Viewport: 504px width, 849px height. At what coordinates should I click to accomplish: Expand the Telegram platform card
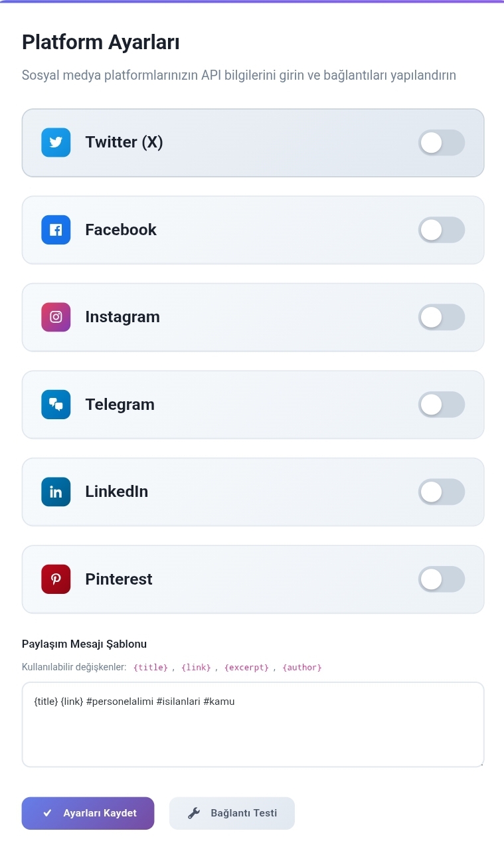[253, 405]
